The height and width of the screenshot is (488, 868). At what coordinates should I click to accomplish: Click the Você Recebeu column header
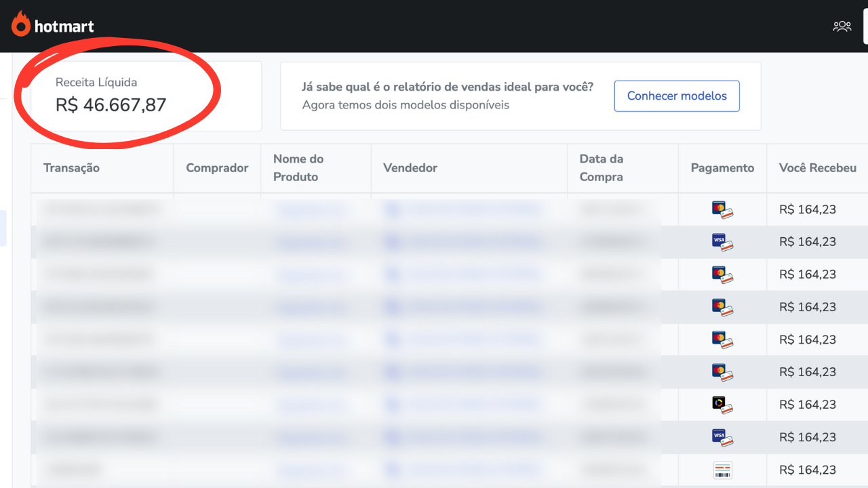click(817, 168)
